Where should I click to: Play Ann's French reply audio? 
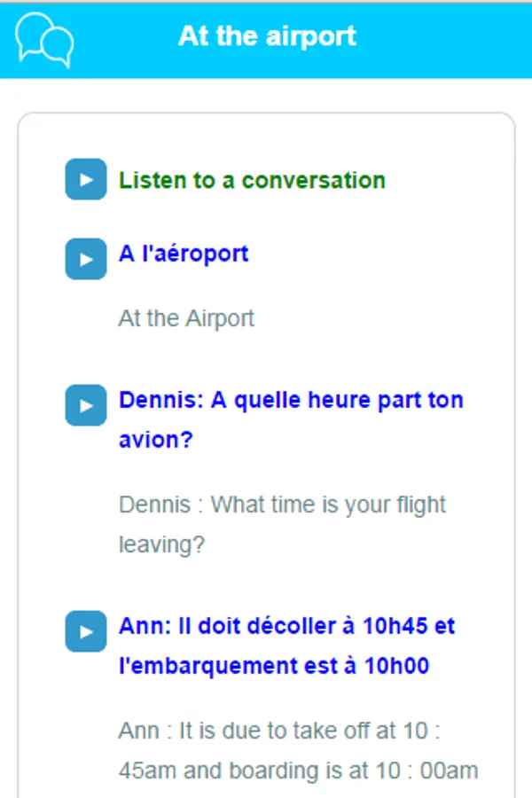point(86,631)
